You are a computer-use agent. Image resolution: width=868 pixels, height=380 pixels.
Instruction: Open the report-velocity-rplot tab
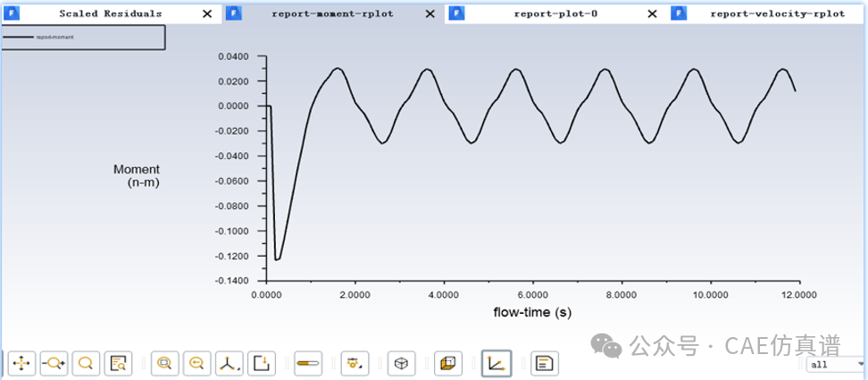click(x=777, y=13)
